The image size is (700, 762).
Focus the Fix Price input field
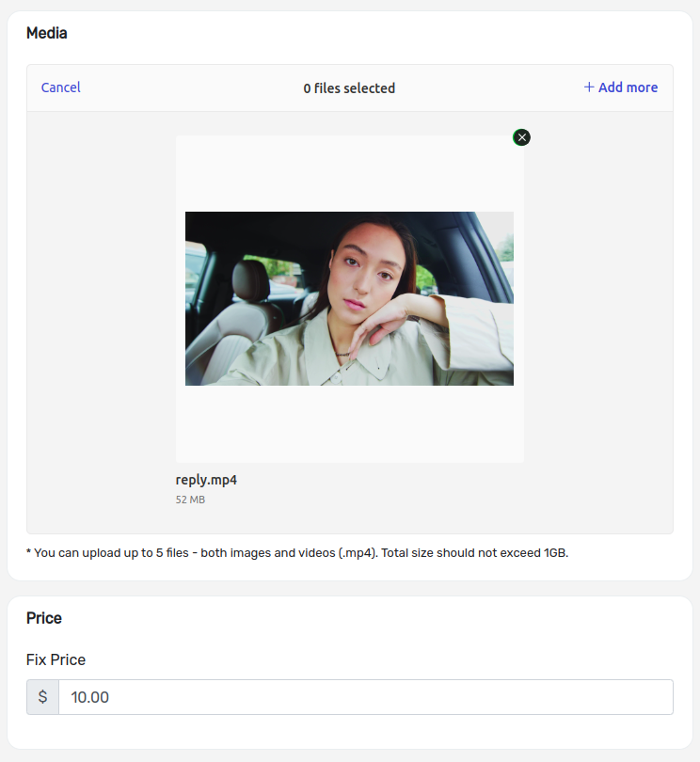click(366, 697)
